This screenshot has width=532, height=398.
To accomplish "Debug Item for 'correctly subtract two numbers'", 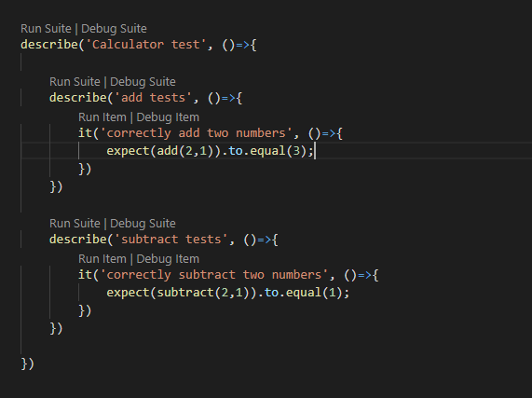I will click(x=168, y=259).
